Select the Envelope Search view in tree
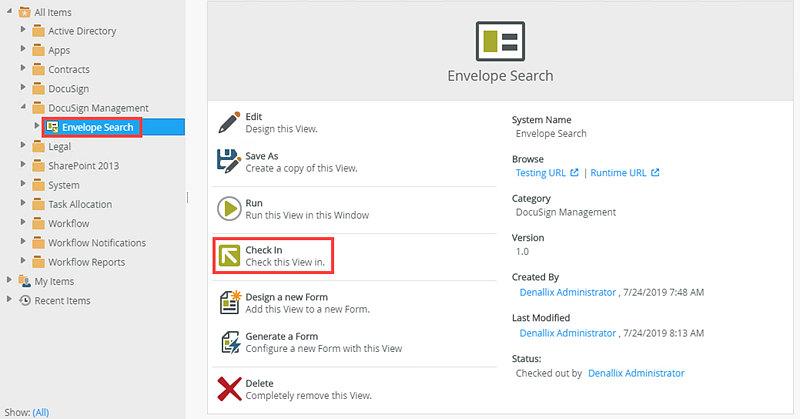The image size is (800, 419). pos(97,127)
